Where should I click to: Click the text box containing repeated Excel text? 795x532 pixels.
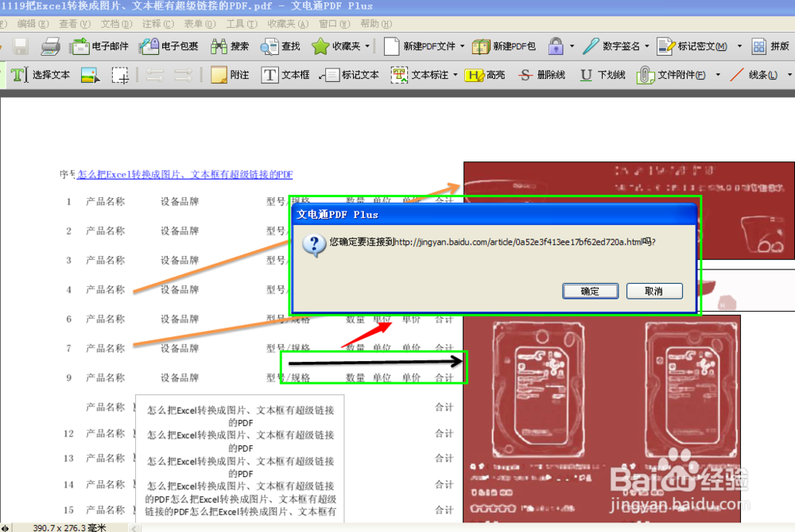240,459
